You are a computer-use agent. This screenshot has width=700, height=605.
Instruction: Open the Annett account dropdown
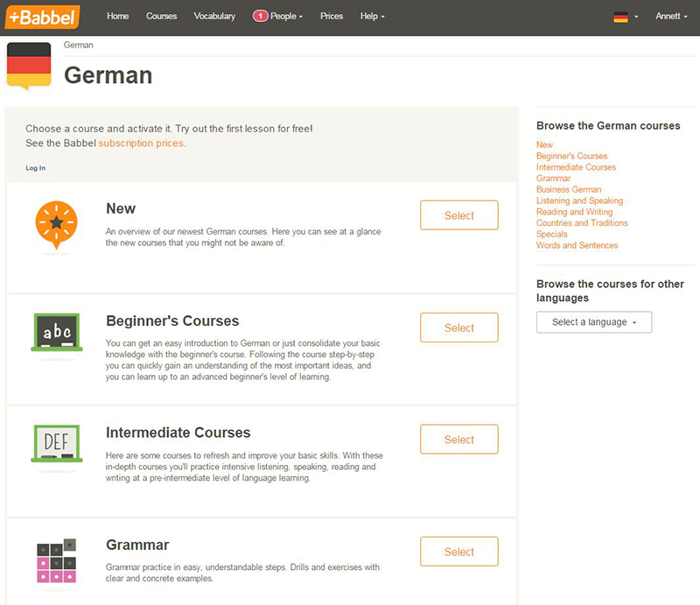point(671,16)
